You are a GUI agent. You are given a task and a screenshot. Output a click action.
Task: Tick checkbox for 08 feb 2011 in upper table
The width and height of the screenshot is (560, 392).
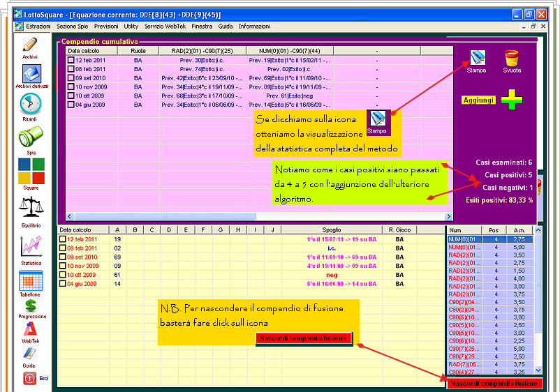coord(71,69)
